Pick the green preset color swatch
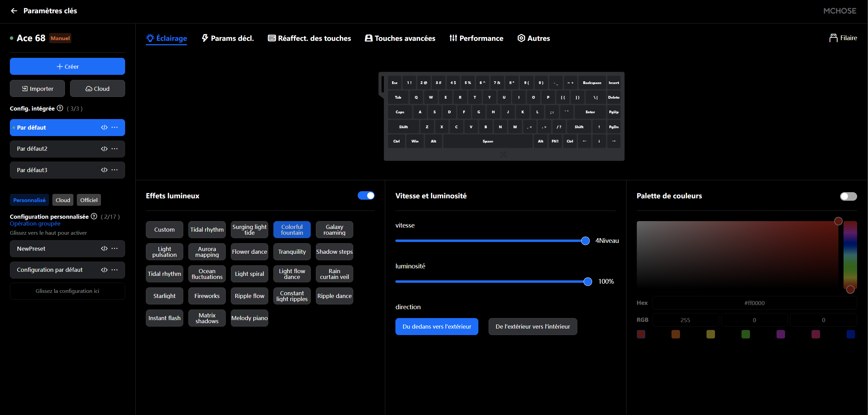868x415 pixels. point(746,334)
